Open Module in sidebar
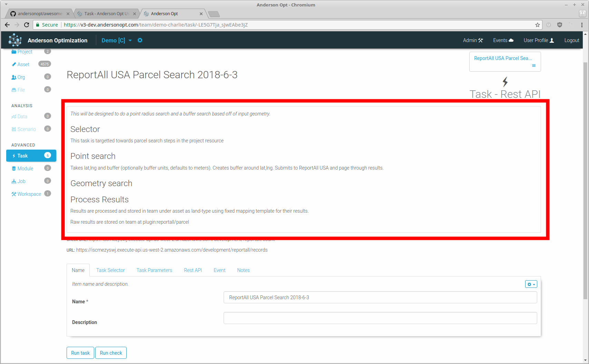This screenshot has width=589, height=364. pyautogui.click(x=25, y=169)
